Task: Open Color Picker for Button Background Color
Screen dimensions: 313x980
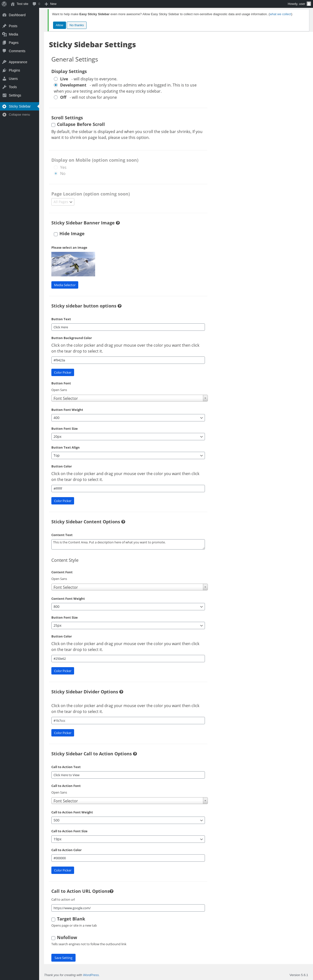Action: (x=63, y=372)
